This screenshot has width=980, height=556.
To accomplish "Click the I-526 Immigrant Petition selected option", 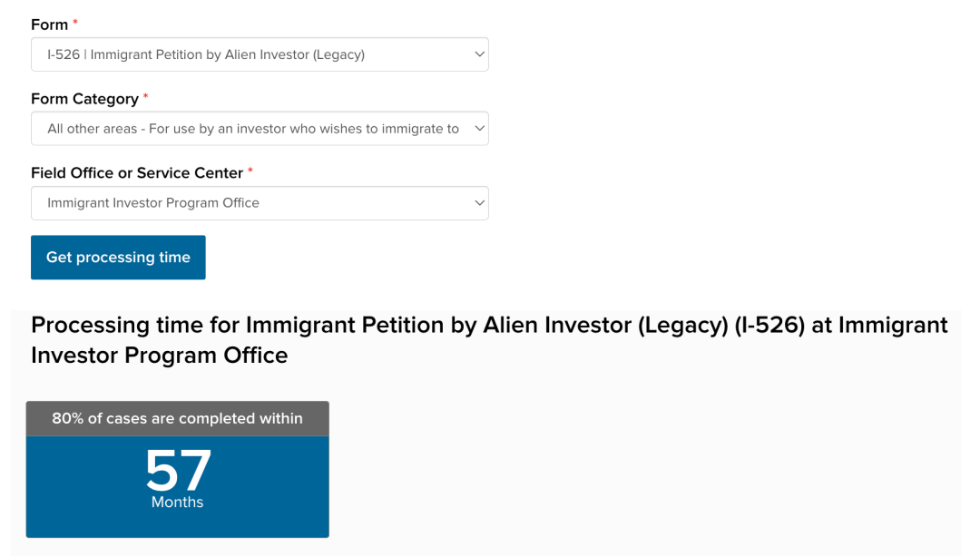I will pos(206,54).
